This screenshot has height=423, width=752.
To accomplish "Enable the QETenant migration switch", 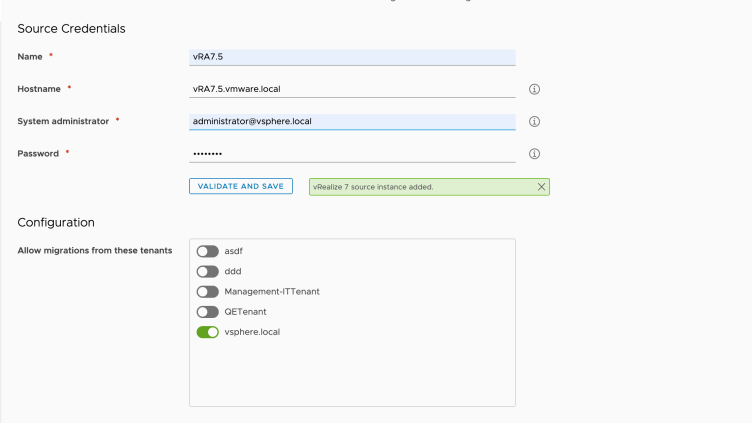I will point(208,312).
